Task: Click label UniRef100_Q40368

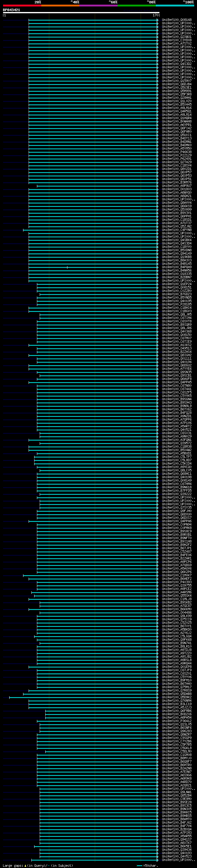Action: click(177, 332)
